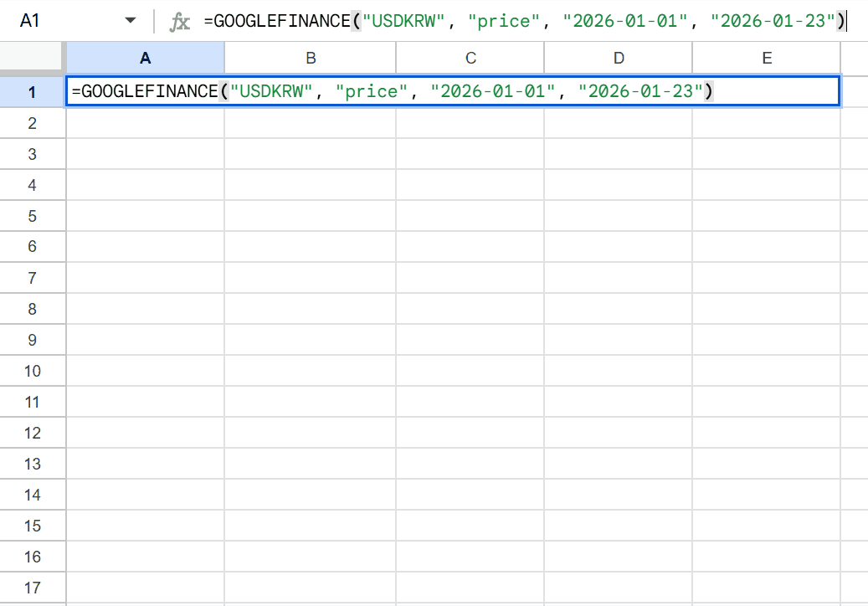Screen dimensions: 868x606
Task: Click the select-all corner box
Action: click(32, 57)
